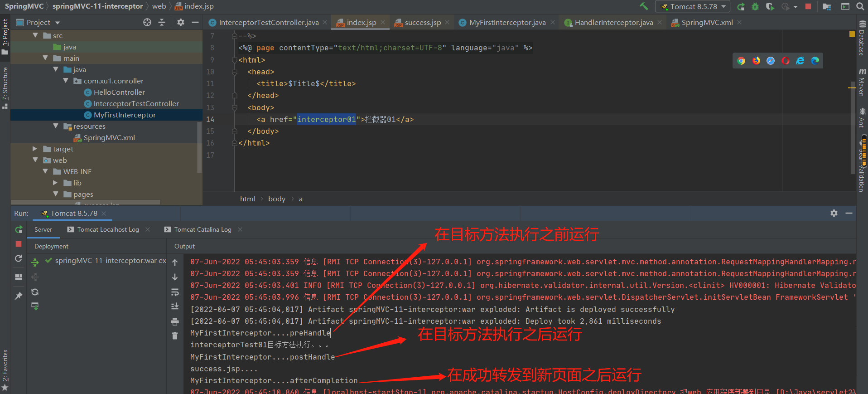Collapse com.xu1.conroller package
The height and width of the screenshot is (394, 868).
pyautogui.click(x=66, y=81)
